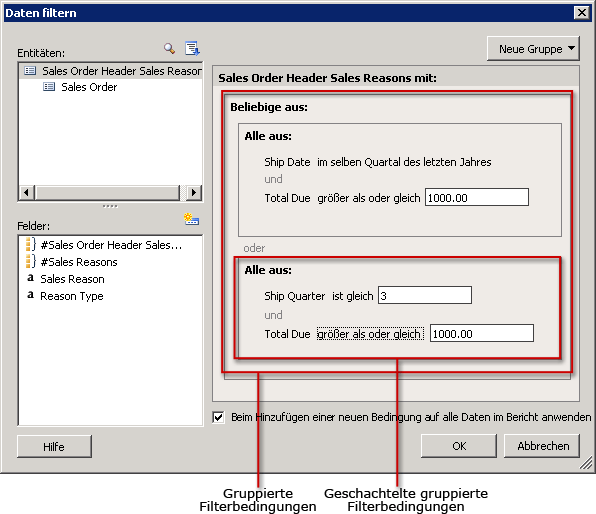The width and height of the screenshot is (596, 514).
Task: Select the Sales Order entity
Action: coord(89,87)
